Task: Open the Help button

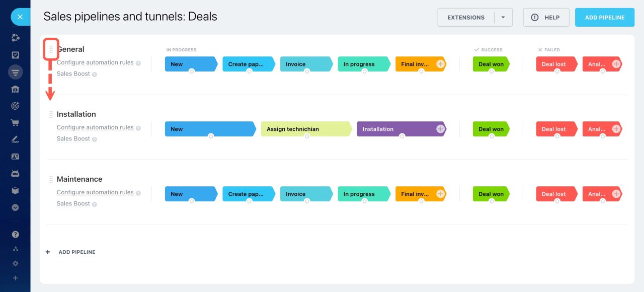Action: pos(546,17)
